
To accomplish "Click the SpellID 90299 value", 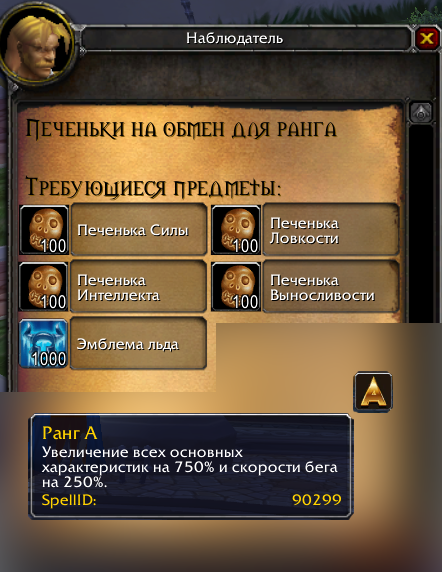I will [x=317, y=499].
